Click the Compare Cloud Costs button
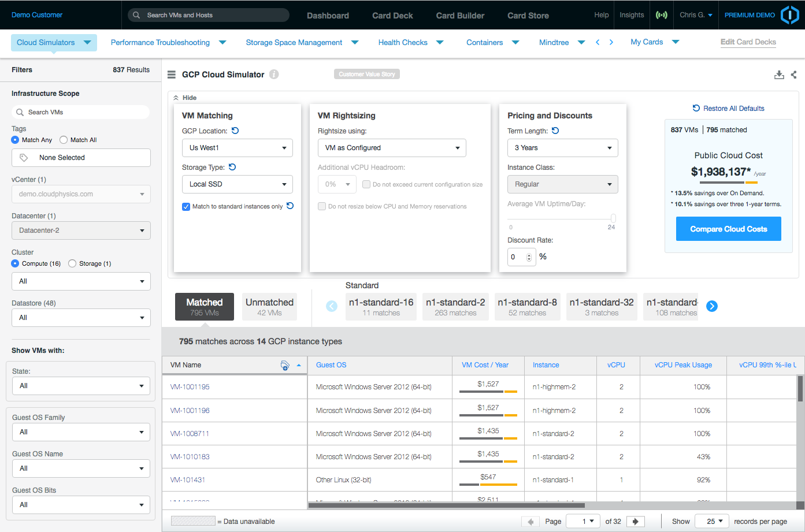Viewport: 805px width, 532px height. (x=728, y=229)
